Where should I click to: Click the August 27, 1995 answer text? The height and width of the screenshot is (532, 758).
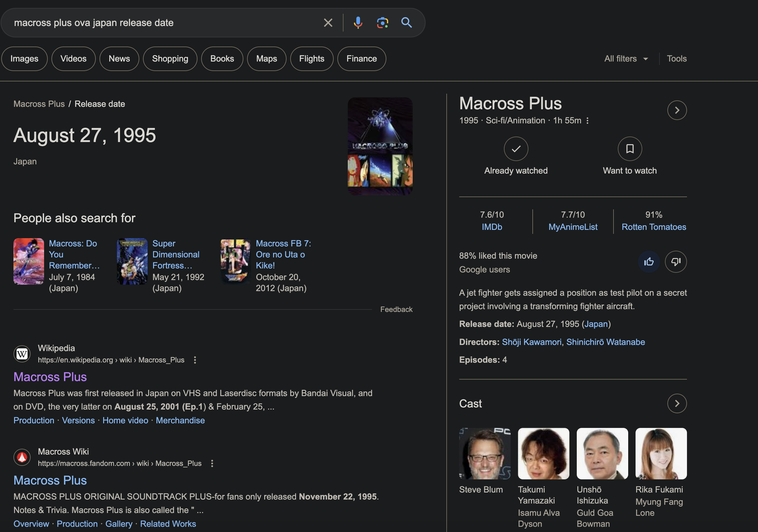click(x=84, y=135)
